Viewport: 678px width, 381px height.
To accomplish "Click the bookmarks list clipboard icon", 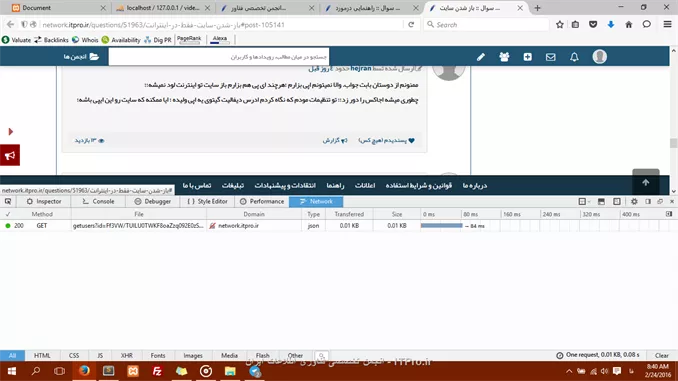I will click(575, 25).
